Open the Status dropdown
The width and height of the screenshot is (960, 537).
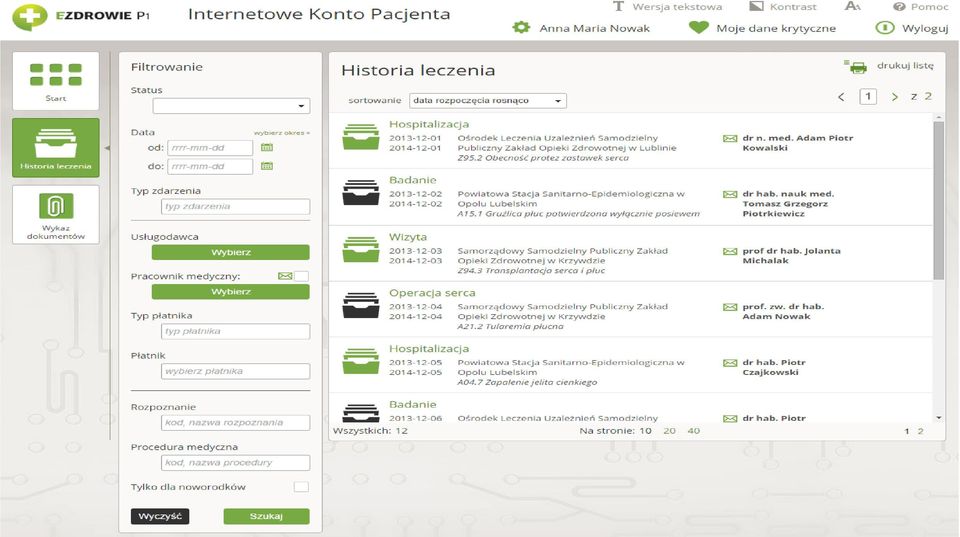pyautogui.click(x=231, y=106)
